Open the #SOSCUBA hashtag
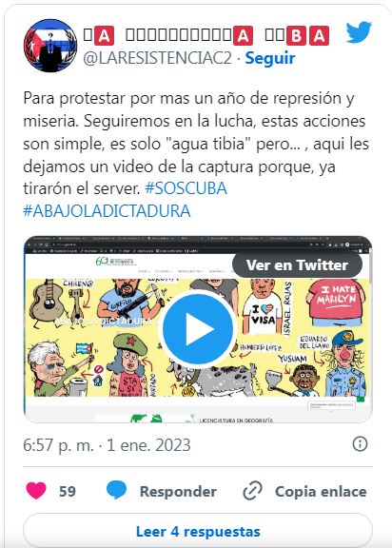 click(x=186, y=188)
